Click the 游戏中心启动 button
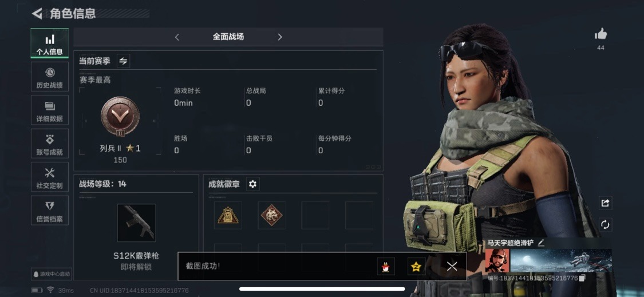Screen dimensions: 644x297 [52, 274]
